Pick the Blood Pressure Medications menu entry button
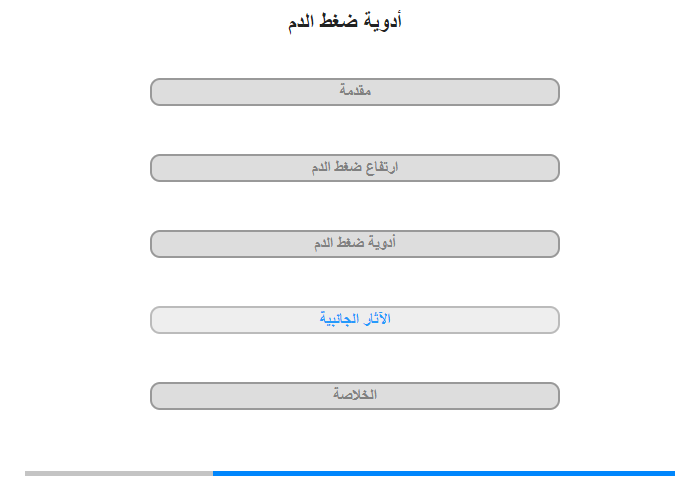Image resolution: width=700 pixels, height=480 pixels. point(355,244)
